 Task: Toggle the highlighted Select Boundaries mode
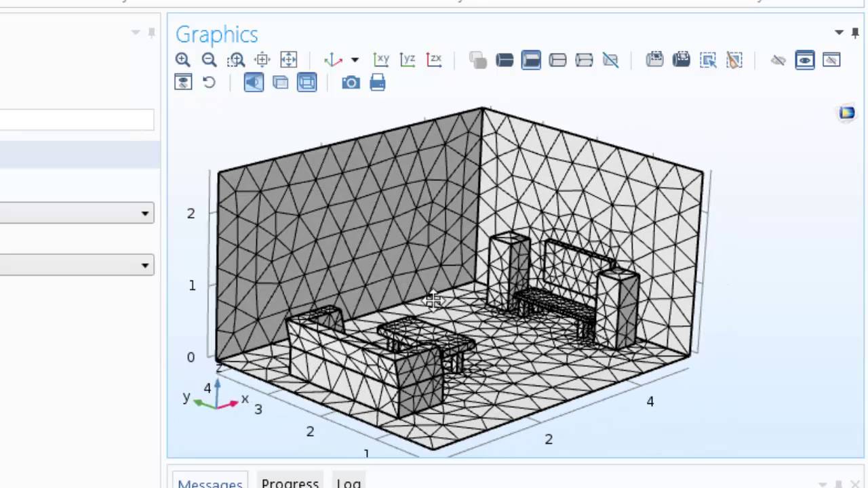pos(531,60)
